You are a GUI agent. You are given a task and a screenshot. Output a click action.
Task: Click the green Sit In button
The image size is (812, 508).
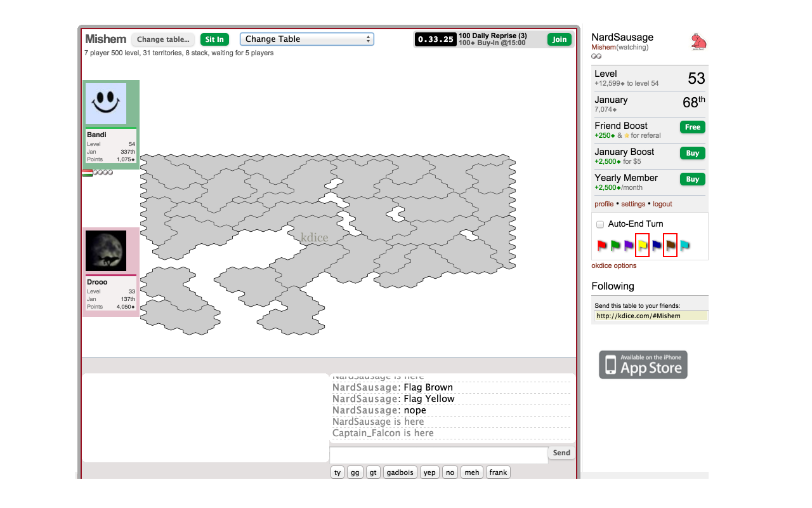pos(214,39)
